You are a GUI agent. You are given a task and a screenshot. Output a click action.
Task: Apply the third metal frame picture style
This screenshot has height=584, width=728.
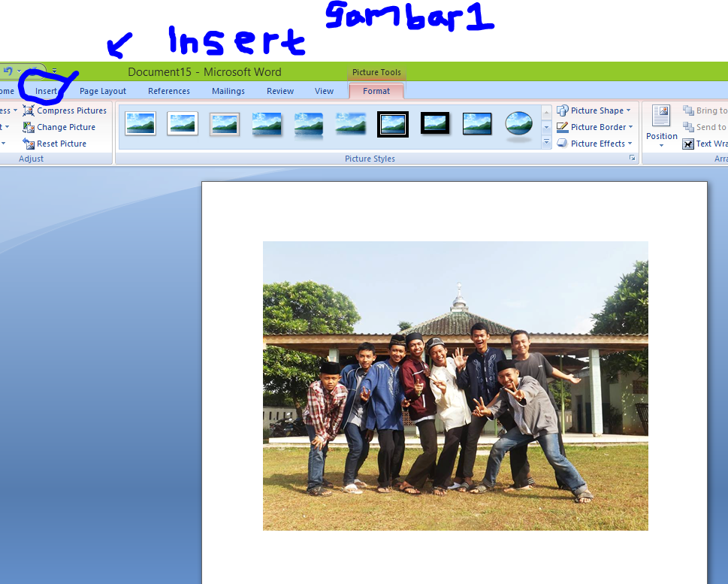coord(224,124)
